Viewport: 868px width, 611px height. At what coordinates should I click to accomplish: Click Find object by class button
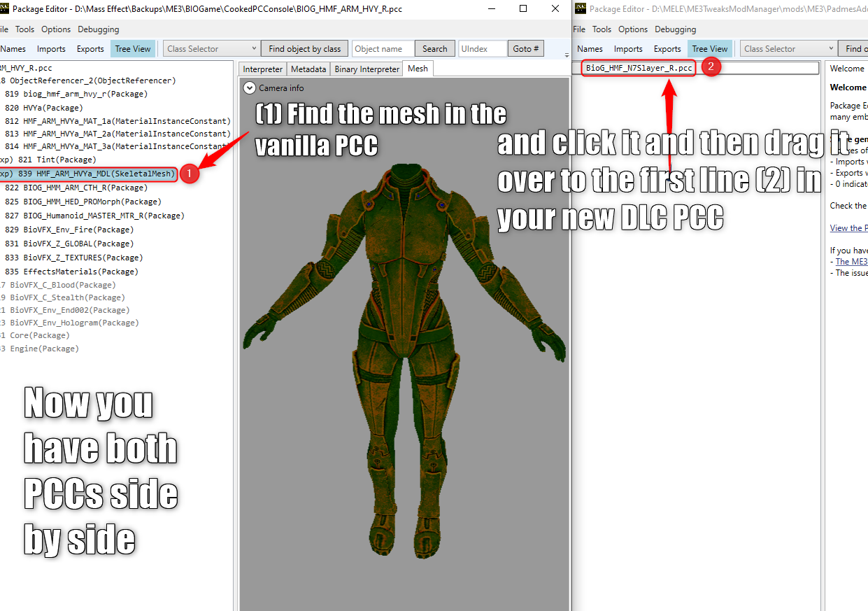click(x=304, y=49)
